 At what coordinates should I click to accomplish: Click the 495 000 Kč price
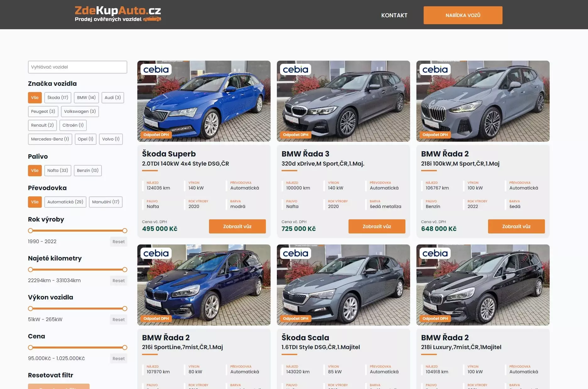click(x=160, y=229)
